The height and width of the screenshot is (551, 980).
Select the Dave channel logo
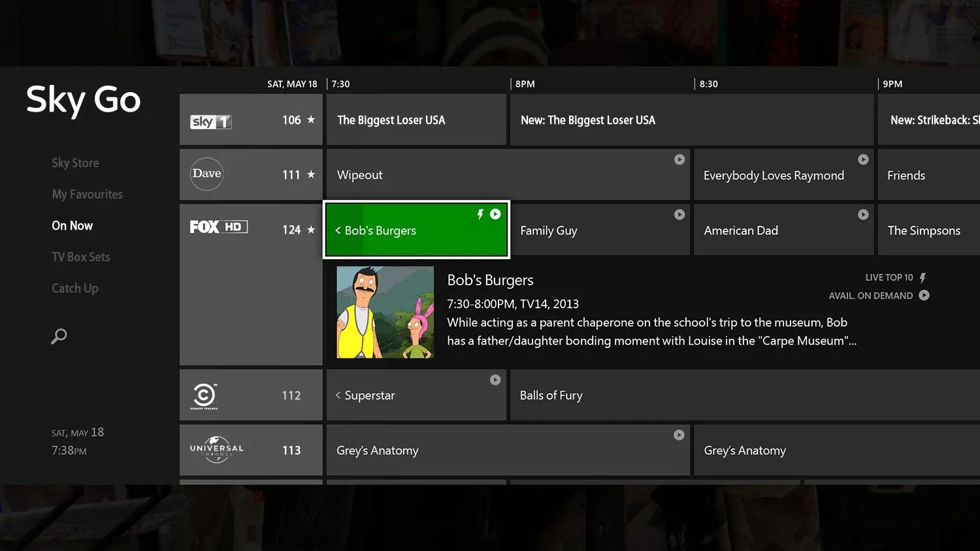[x=206, y=174]
